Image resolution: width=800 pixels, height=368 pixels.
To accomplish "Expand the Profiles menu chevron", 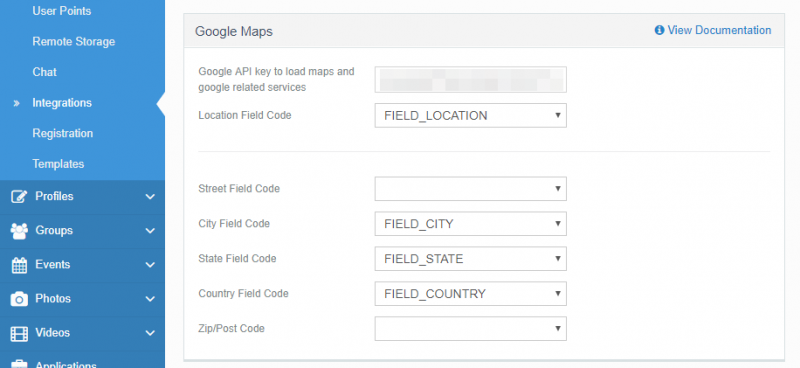I will click(x=150, y=197).
